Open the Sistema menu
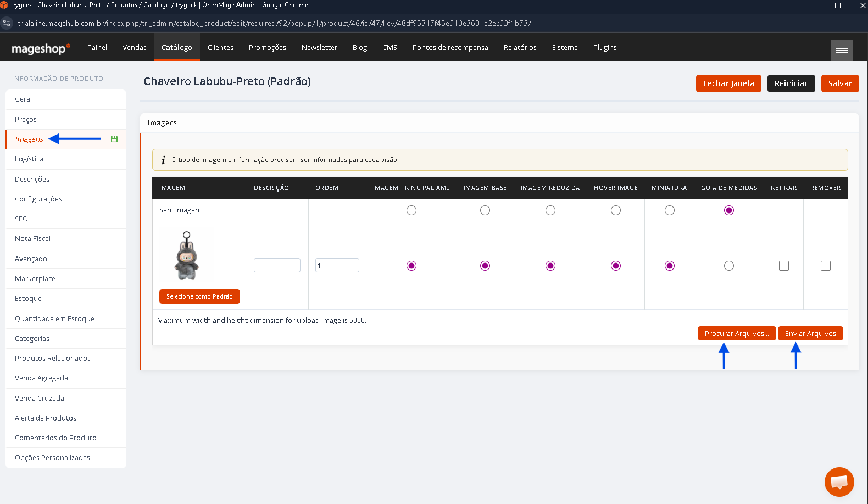The width and height of the screenshot is (868, 504). coord(565,48)
